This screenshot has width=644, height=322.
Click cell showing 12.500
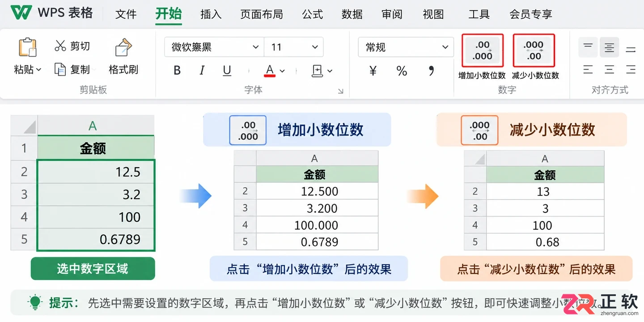tap(317, 191)
